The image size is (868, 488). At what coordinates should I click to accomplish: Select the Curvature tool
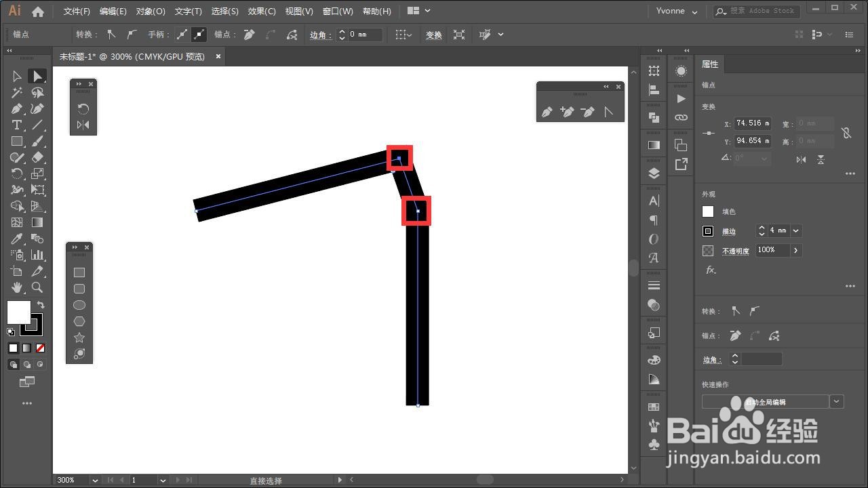point(37,108)
